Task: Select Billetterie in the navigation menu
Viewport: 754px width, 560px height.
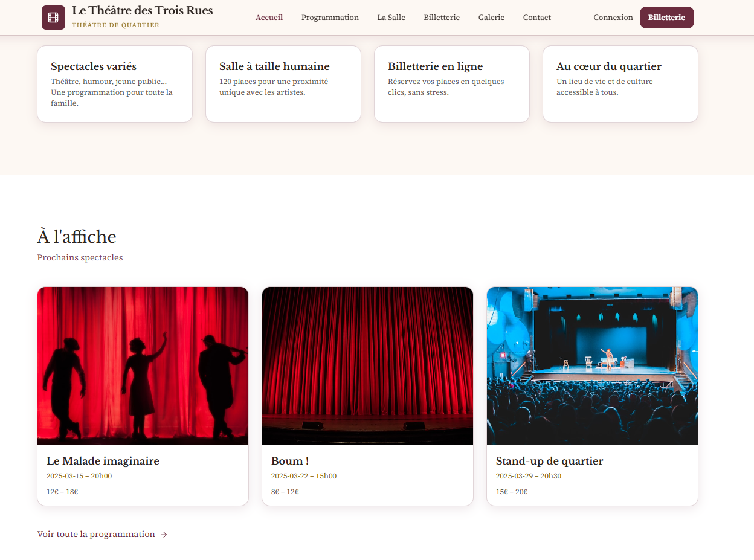Action: [442, 18]
